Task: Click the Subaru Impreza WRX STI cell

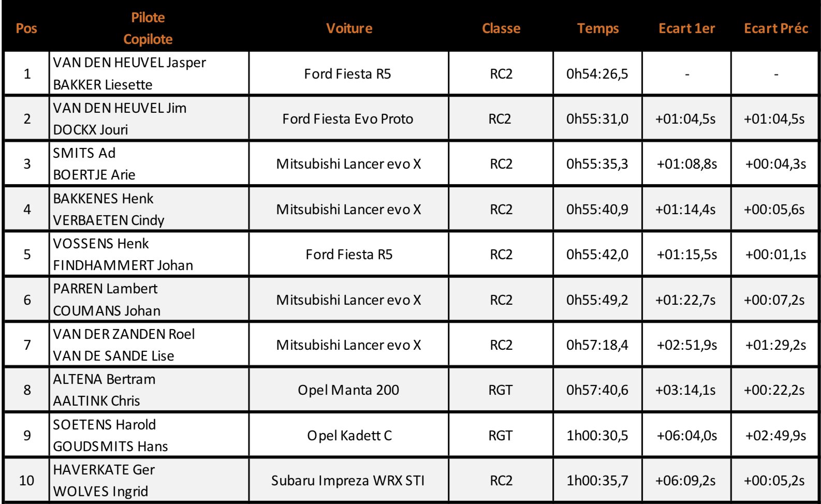Action: [x=349, y=480]
